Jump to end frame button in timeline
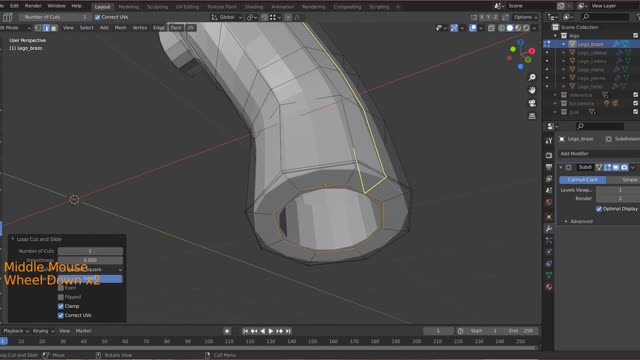Image resolution: width=640 pixels, height=360 pixels. [x=288, y=331]
